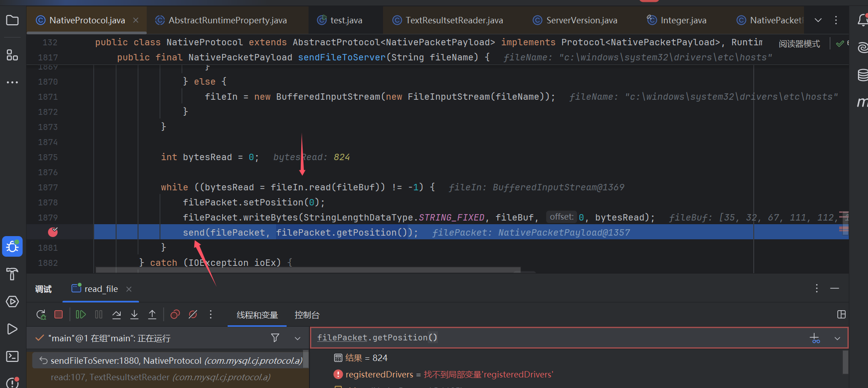868x388 pixels.
Task: Open editor tab options menu
Action: pyautogui.click(x=836, y=20)
